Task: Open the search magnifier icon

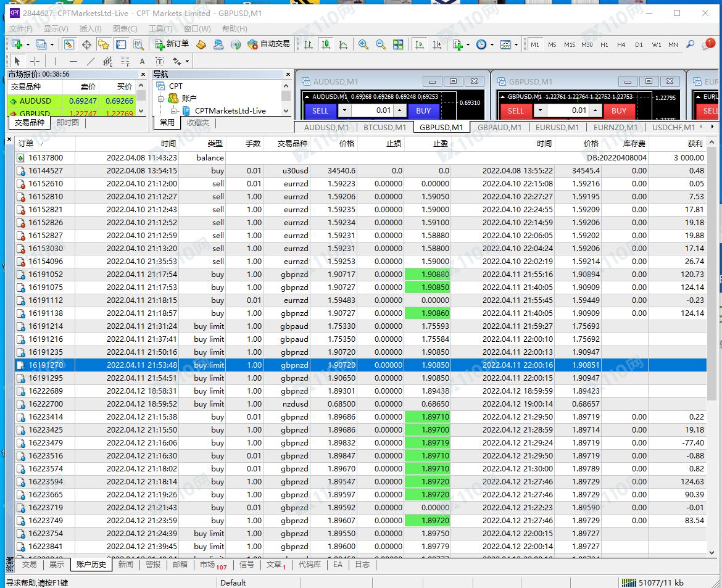Action: pyautogui.click(x=691, y=44)
